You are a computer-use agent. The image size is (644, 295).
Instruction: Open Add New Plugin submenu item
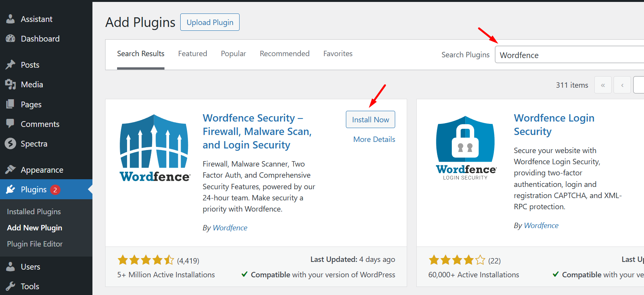click(35, 228)
